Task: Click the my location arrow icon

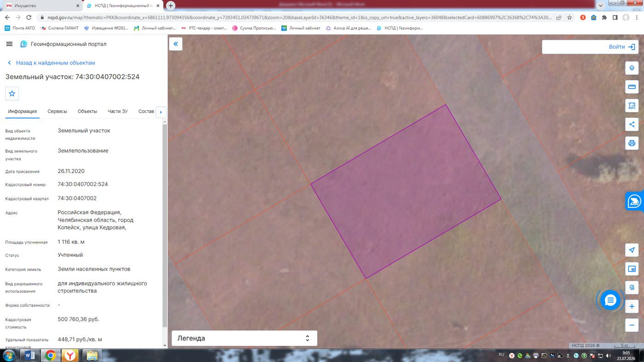Action: tap(632, 250)
